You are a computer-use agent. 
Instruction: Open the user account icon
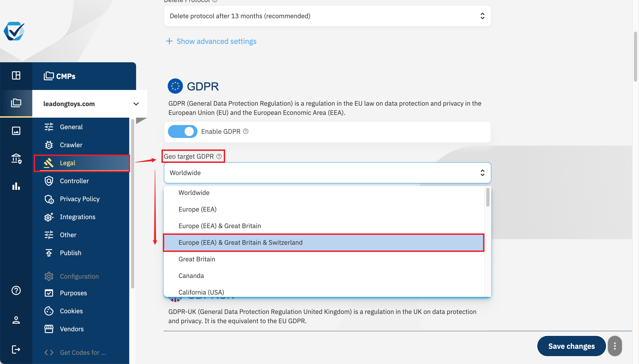click(x=16, y=320)
